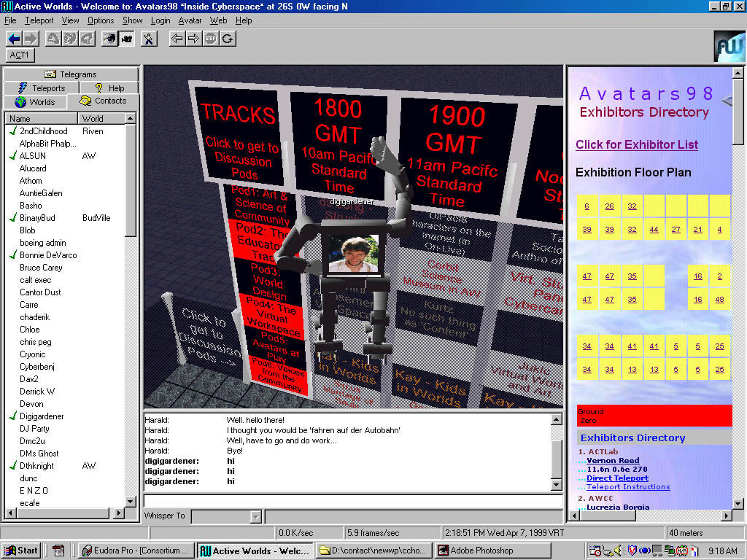This screenshot has width=747, height=560.
Task: Open booth 21 on the floor plan
Action: (698, 230)
